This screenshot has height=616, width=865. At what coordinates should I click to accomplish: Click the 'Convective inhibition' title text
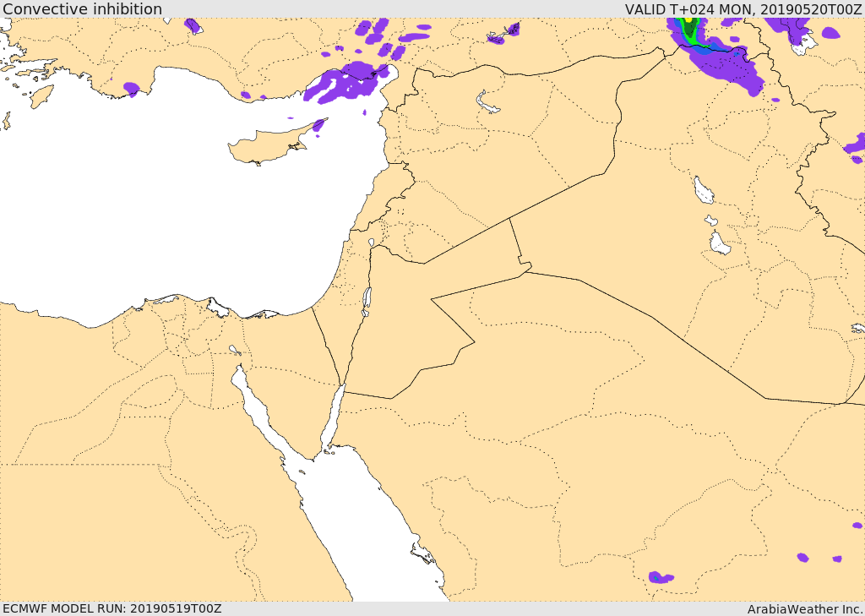pyautogui.click(x=83, y=9)
